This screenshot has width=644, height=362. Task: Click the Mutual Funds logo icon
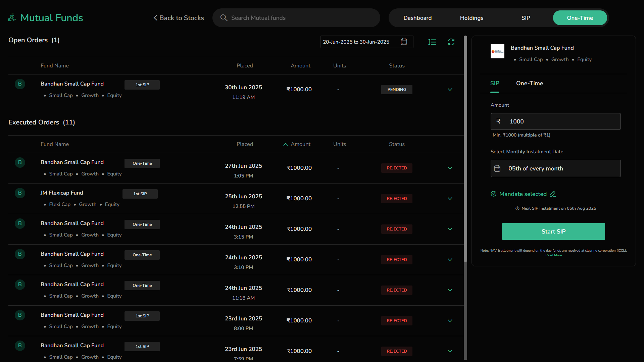[x=12, y=17]
